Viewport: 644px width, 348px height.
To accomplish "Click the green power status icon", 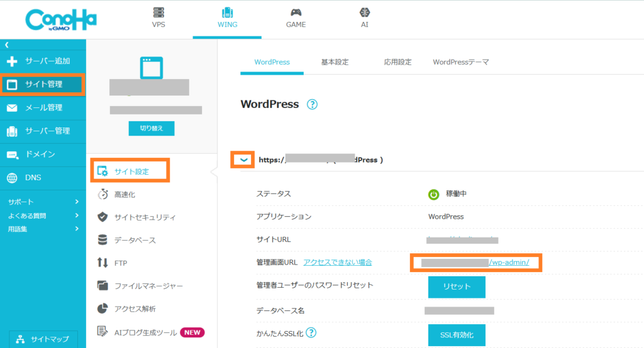I will coord(434,194).
